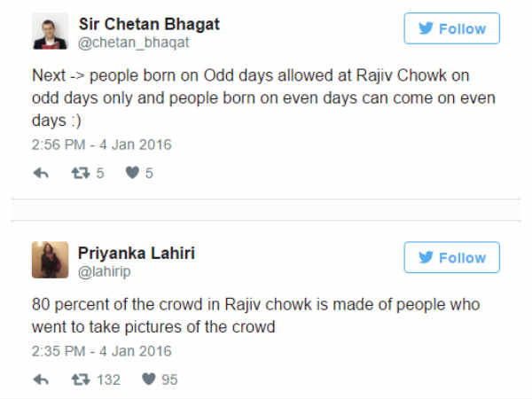The width and height of the screenshot is (532, 399).
Task: Like Sir Chetan Bhagat's tweet
Action: click(132, 173)
